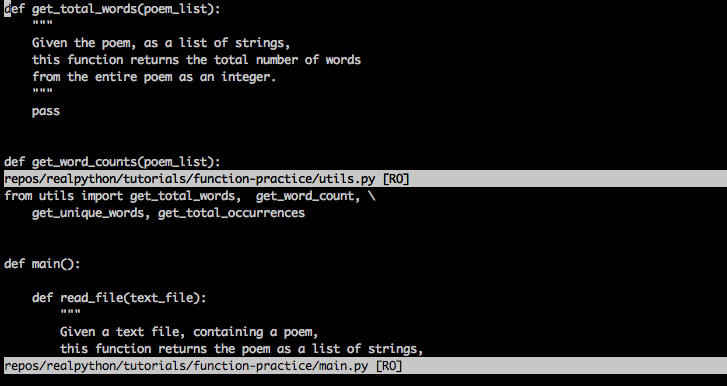Click the utils.py status line
Screen dimensions: 727x386
point(364,179)
